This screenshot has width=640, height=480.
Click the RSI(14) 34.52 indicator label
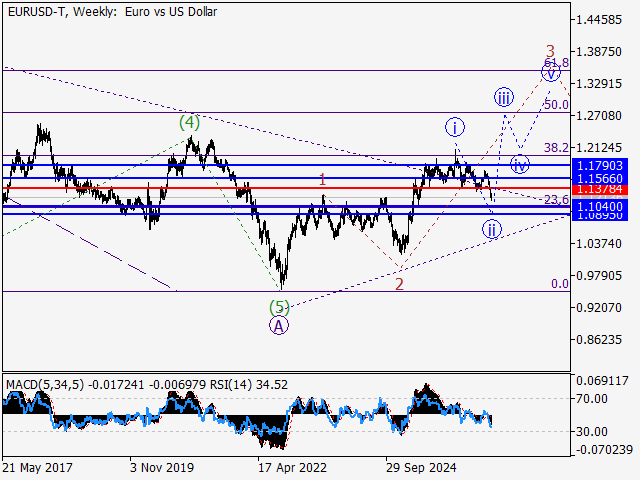pyautogui.click(x=249, y=385)
